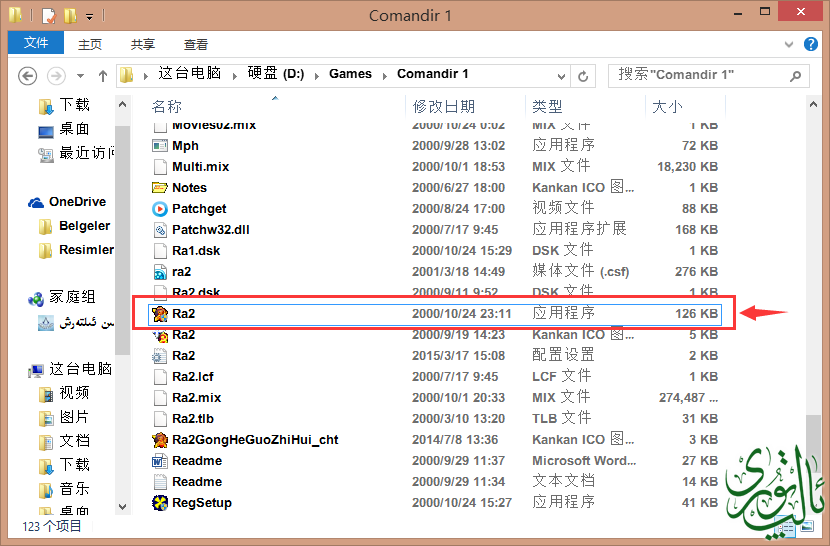Open the 主页 ribbon tab
830x546 pixels.
click(89, 44)
